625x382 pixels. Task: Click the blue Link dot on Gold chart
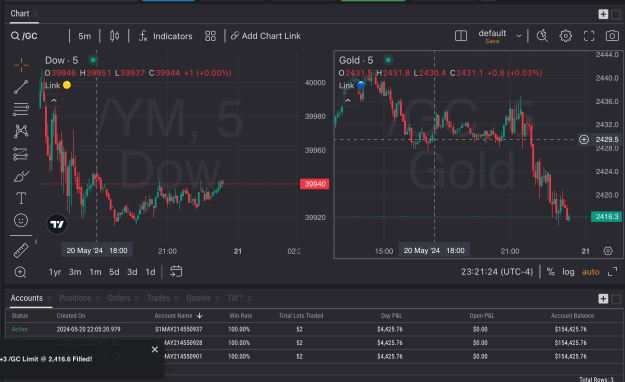361,85
